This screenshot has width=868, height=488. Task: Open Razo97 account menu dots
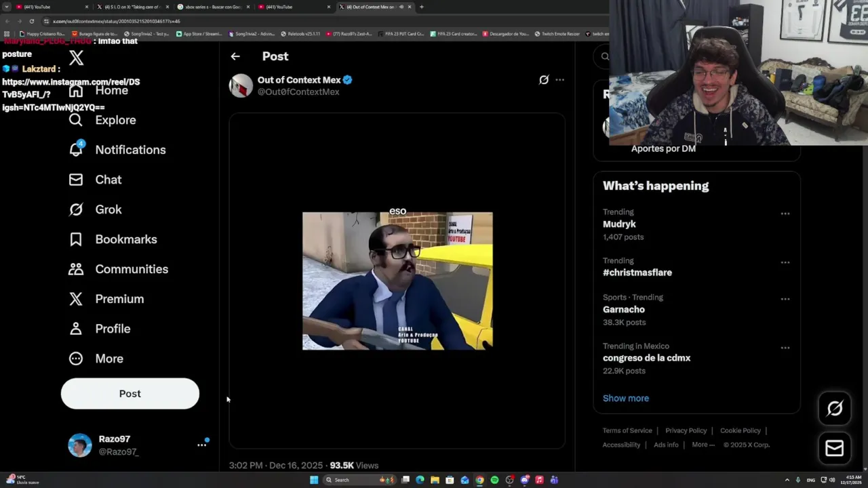click(x=201, y=445)
